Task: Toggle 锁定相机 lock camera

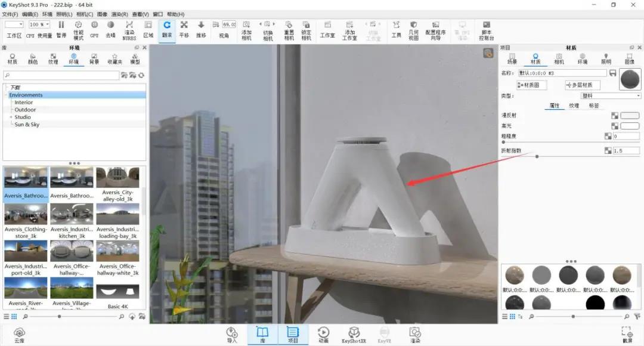Action: tap(306, 30)
